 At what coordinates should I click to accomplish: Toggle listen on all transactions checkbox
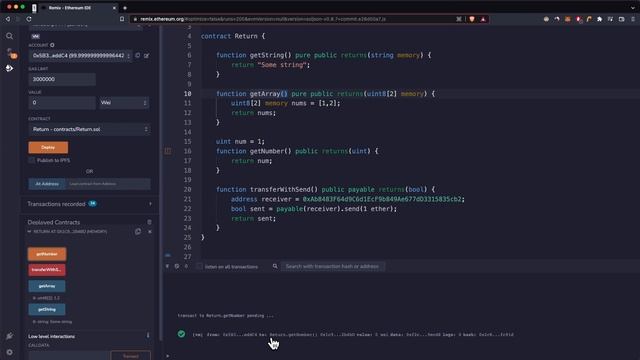tap(199, 266)
